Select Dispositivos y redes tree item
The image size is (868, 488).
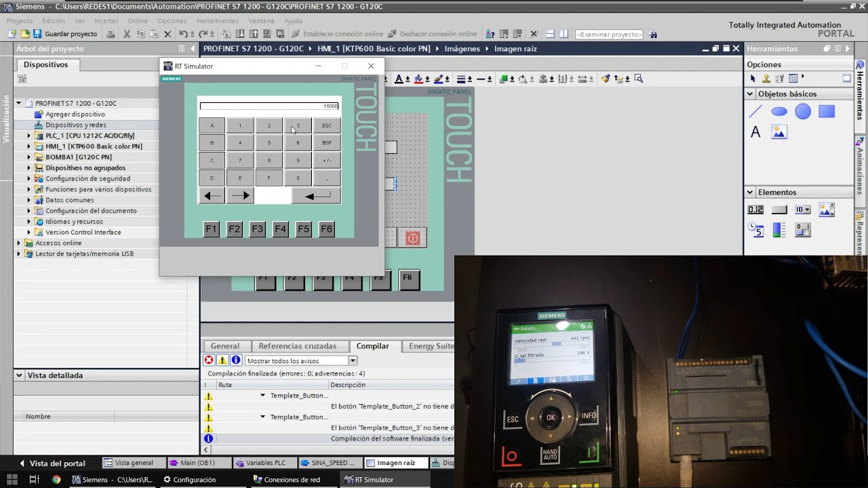point(75,125)
